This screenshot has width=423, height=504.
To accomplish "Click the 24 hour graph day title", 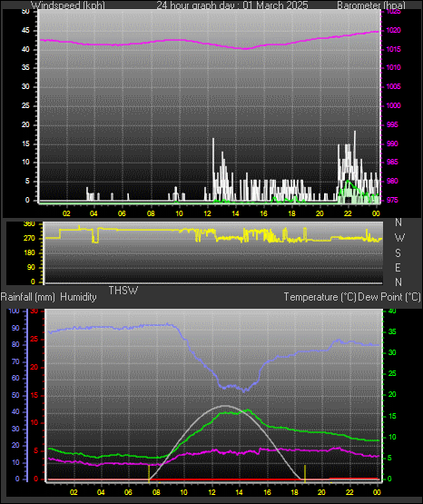I will pyautogui.click(x=232, y=5).
